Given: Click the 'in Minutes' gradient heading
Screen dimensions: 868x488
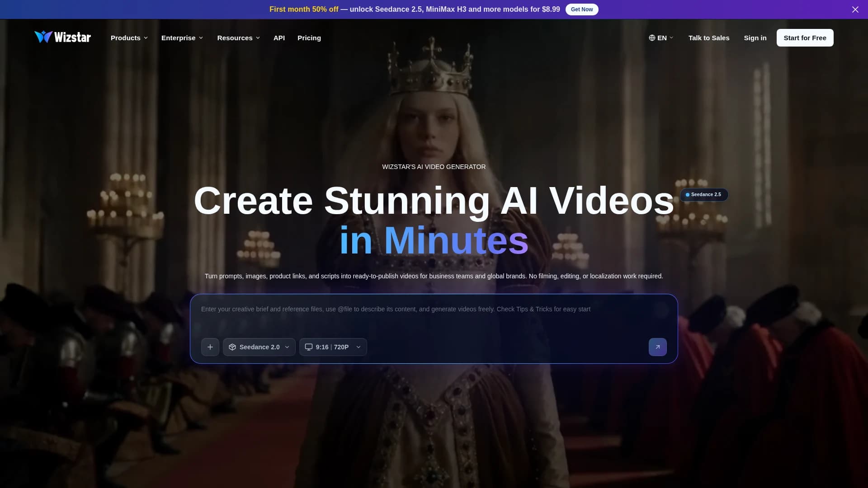Looking at the screenshot, I should tap(434, 240).
